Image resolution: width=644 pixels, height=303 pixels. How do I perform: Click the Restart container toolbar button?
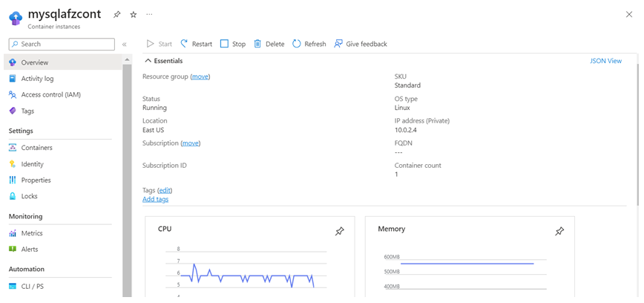point(196,44)
